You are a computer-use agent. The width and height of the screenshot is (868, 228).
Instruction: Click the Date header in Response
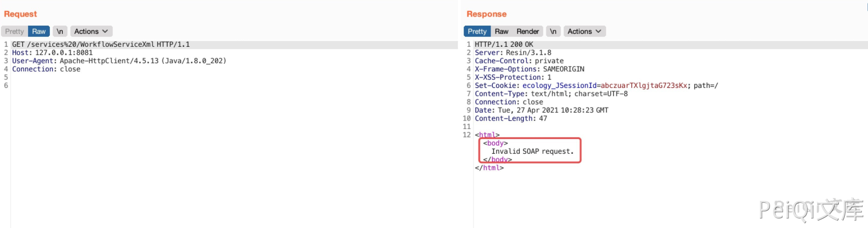[541, 110]
